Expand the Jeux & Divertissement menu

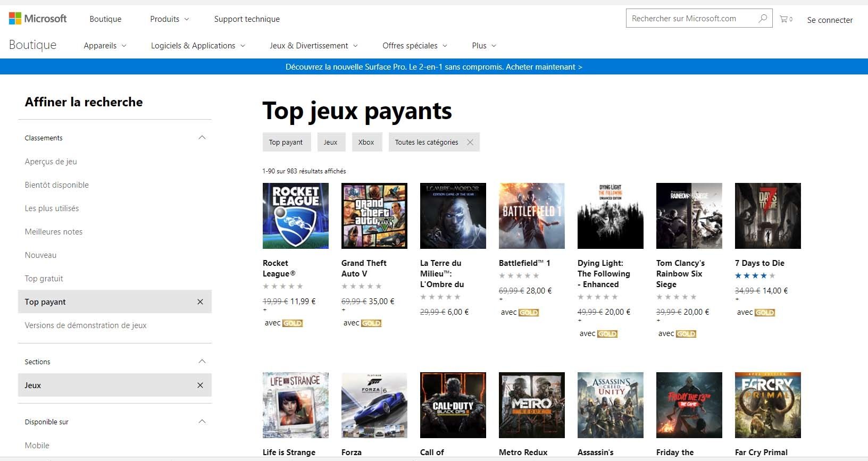314,46
